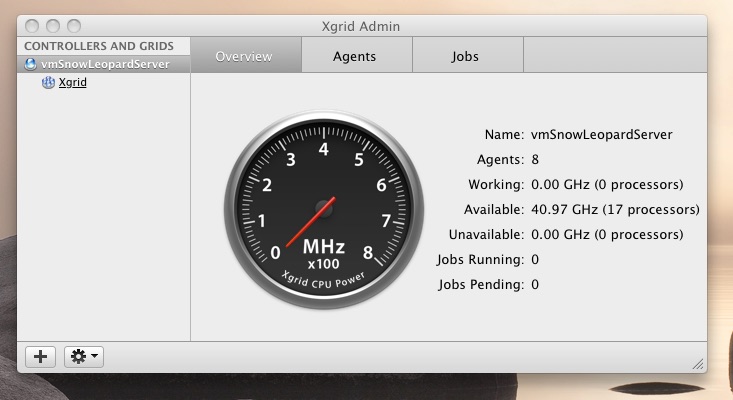Click the CONTROLLERS AND GRIDS header
This screenshot has height=400, width=733.
[99, 46]
